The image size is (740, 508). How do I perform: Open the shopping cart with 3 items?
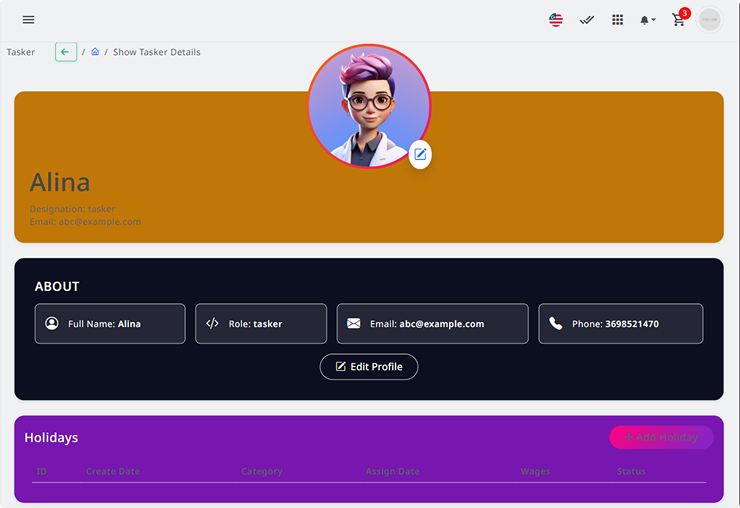679,20
